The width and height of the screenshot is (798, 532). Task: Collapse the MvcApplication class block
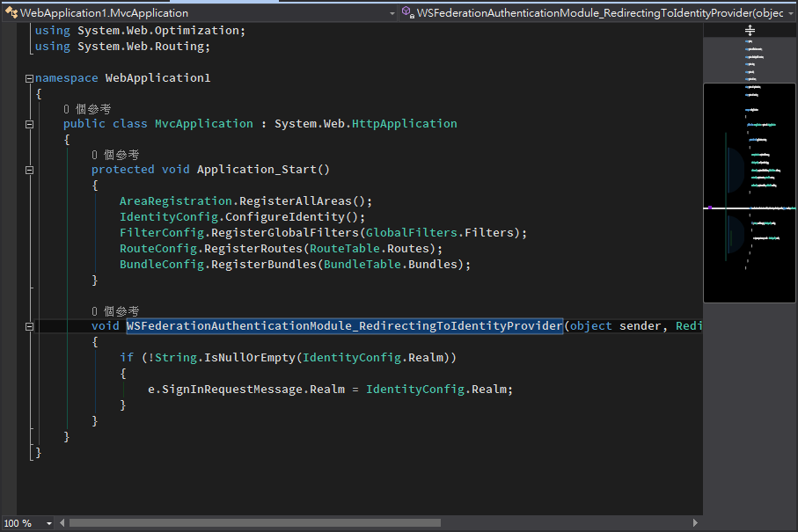point(30,124)
